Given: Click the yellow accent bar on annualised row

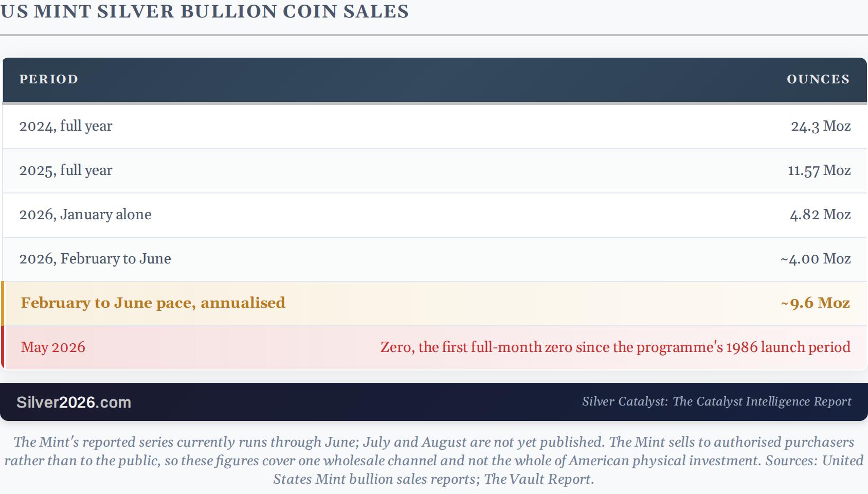Looking at the screenshot, I should pos(3,304).
